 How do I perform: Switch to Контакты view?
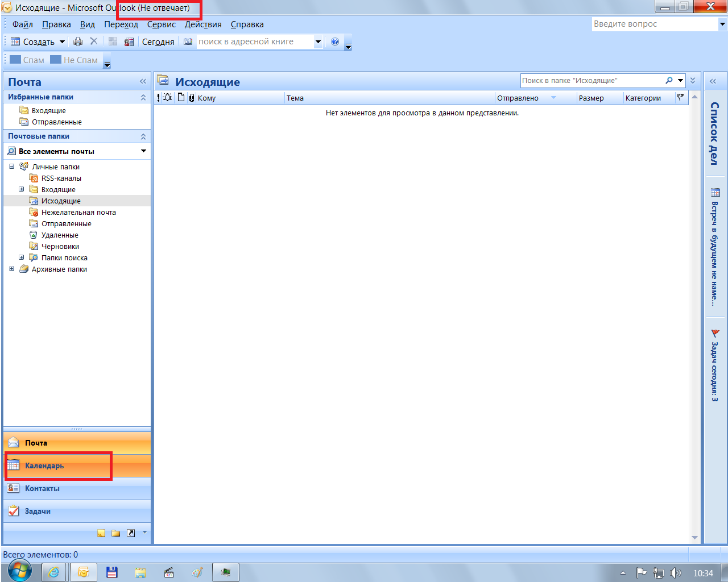click(x=42, y=488)
